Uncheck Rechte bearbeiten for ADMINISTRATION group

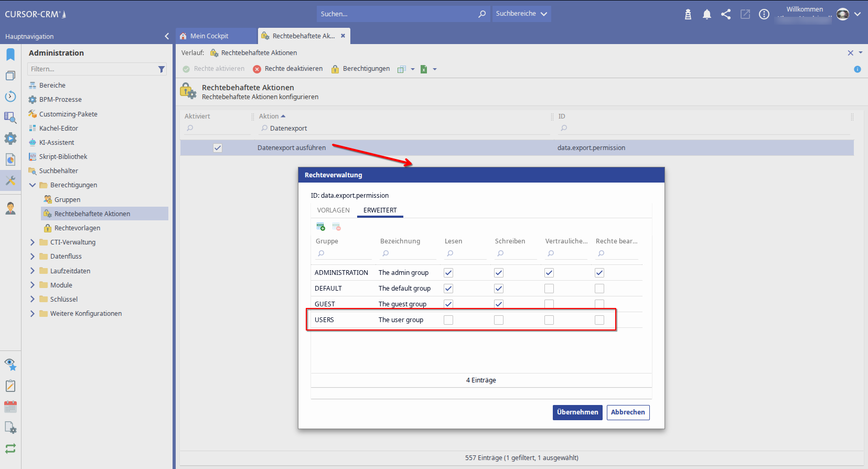599,273
